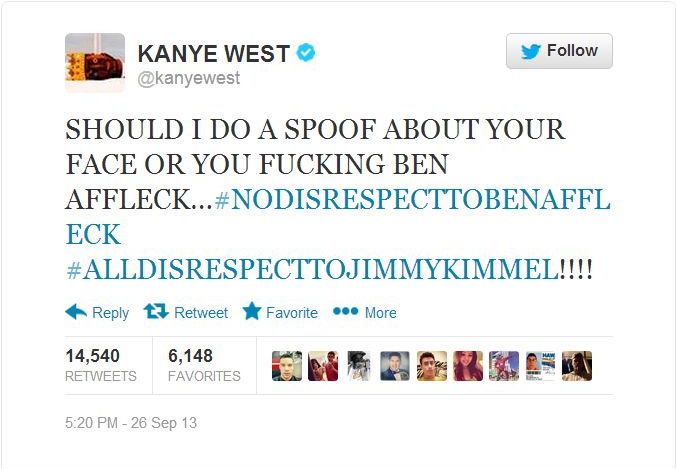Click the Reply arrow icon
Viewport: 676px width, 469px height.
(76, 312)
